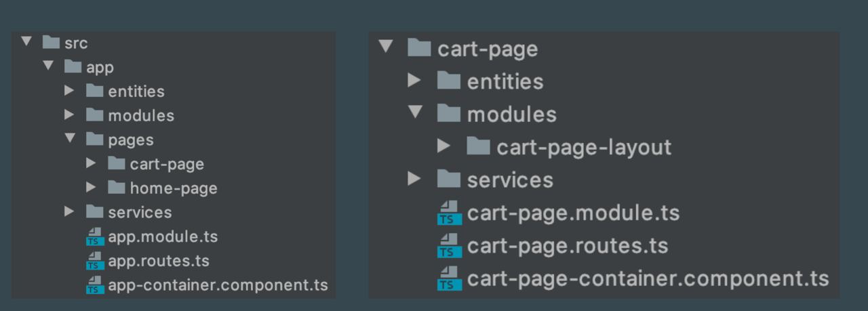This screenshot has height=311, width=868.
Task: Select the services label in left panel
Action: (x=140, y=213)
